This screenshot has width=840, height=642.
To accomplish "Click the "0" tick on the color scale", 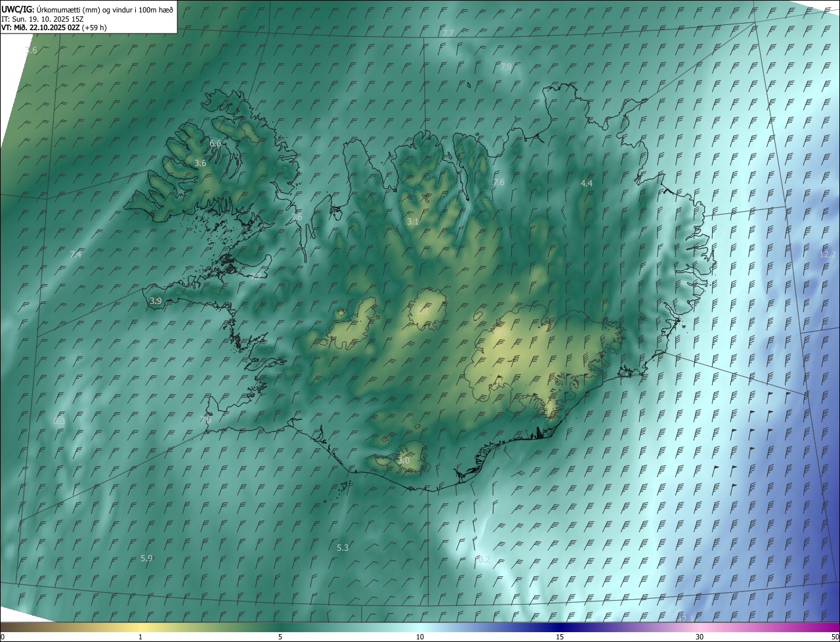I will click(3, 637).
